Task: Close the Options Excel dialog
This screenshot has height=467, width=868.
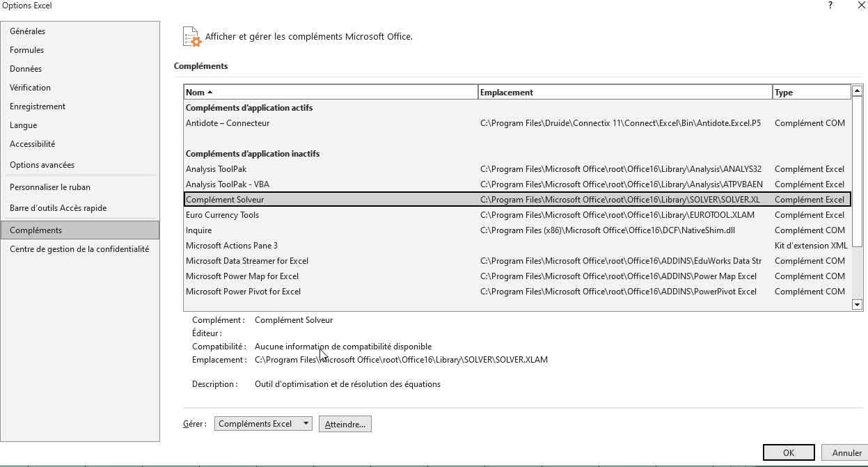Action: (x=861, y=6)
